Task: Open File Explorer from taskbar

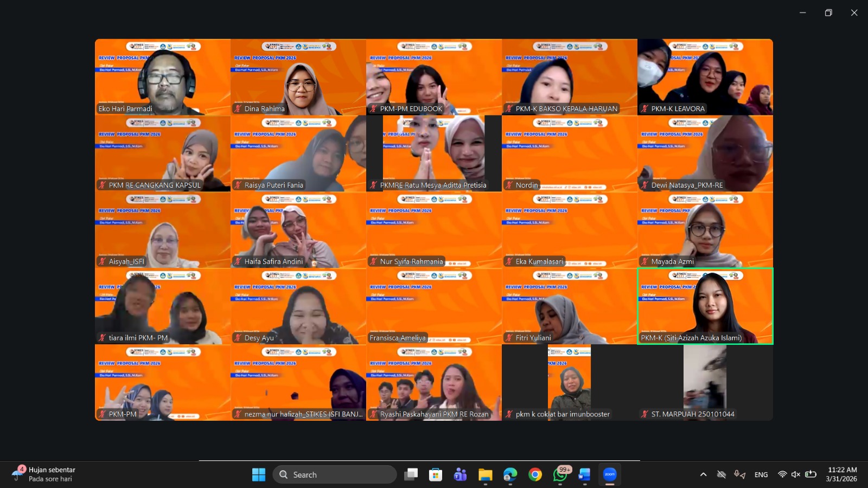Action: tap(485, 474)
